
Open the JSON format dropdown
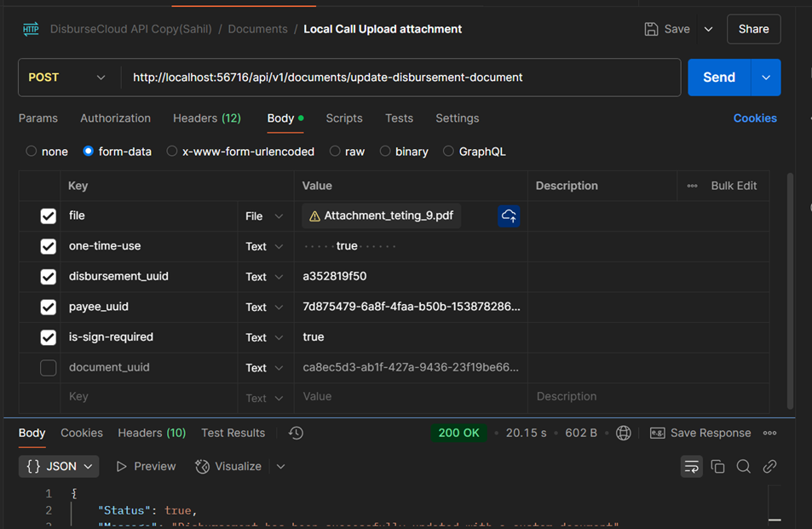coord(59,466)
